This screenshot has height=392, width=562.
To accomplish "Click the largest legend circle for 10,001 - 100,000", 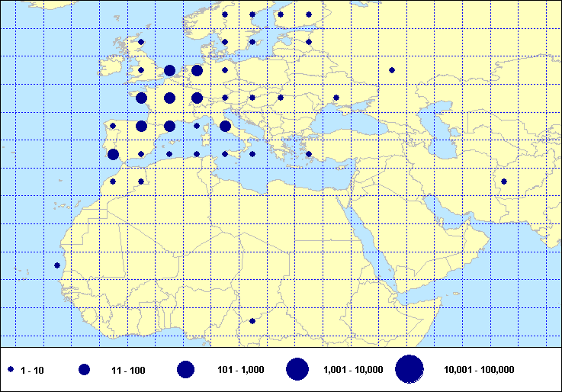I will pos(409,369).
